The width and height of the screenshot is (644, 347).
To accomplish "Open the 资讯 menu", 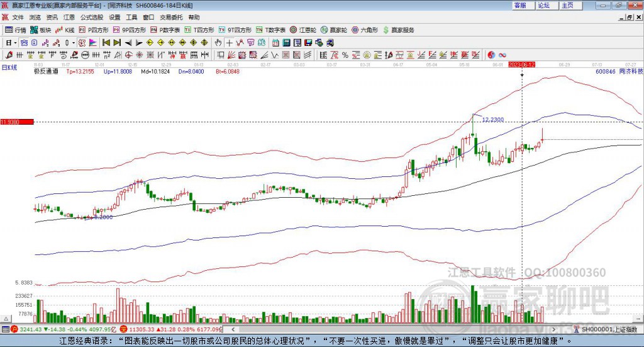I will [x=52, y=17].
